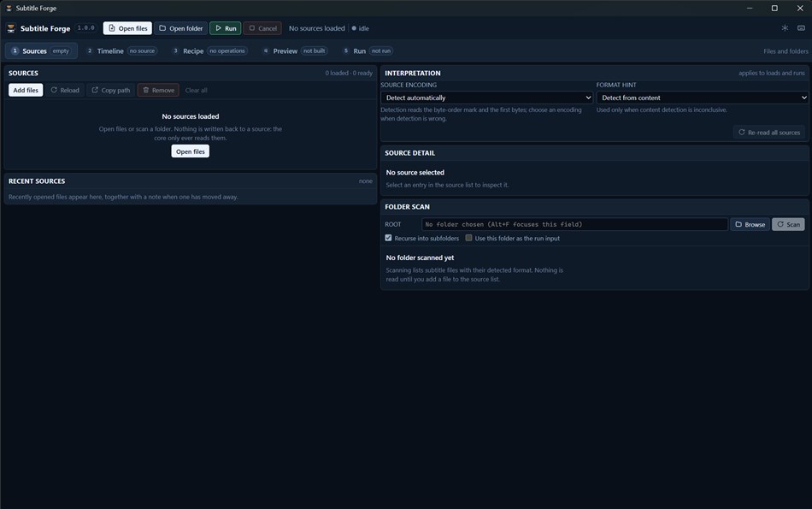Click the 'Folder Scan' panel heading
This screenshot has width=812, height=509.
click(407, 207)
